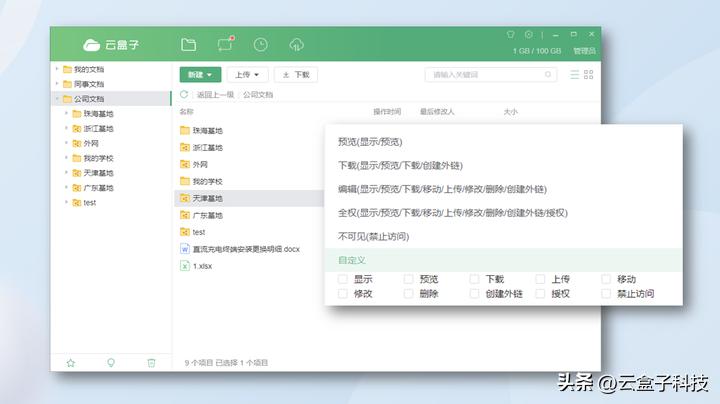The image size is (720, 404).
Task: Switch to list view layout
Action: (574, 74)
